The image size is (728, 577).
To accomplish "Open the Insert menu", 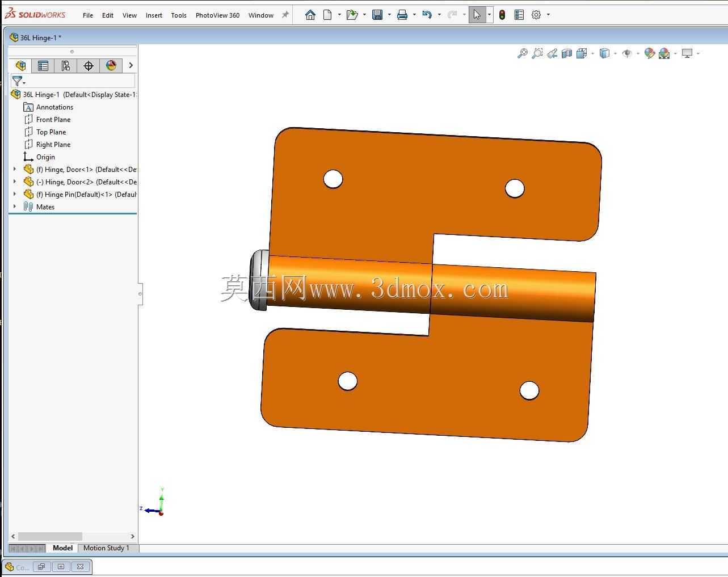I will click(154, 15).
